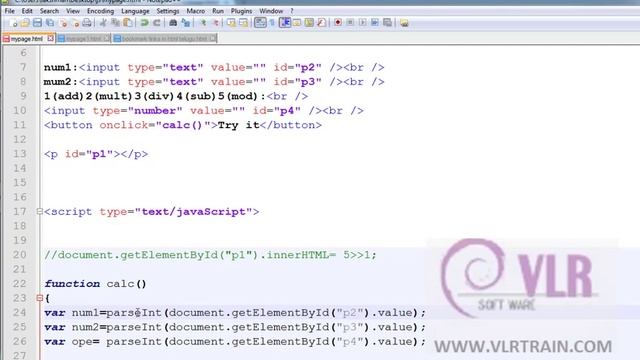Toggle the Word wrap toolbar button
This screenshot has width=640, height=360.
(260, 23)
